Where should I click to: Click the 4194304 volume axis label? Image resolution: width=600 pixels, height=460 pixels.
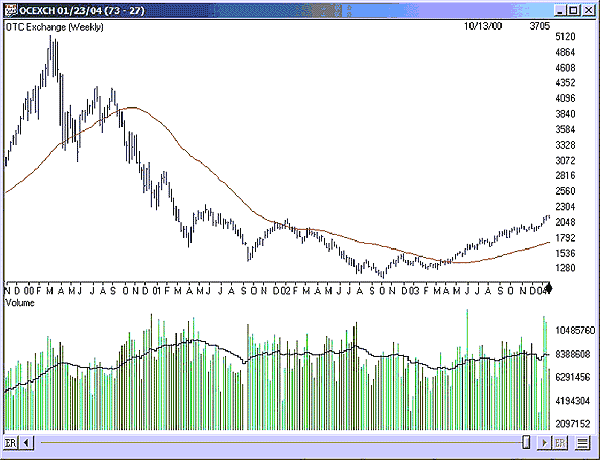click(572, 401)
